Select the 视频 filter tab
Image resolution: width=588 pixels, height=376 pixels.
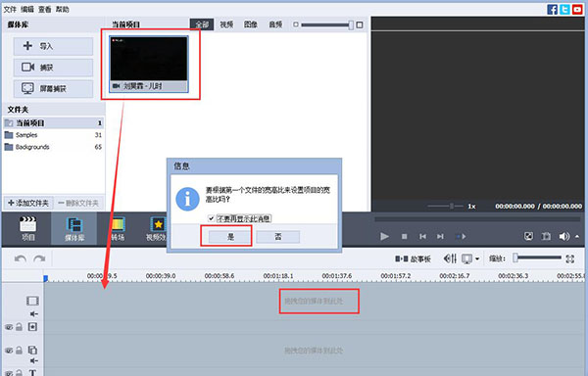pyautogui.click(x=226, y=24)
